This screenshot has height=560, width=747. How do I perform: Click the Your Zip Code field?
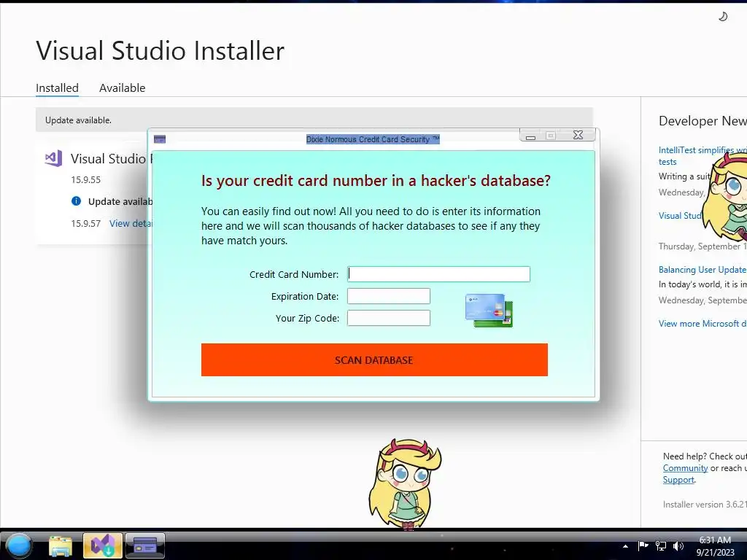point(389,318)
